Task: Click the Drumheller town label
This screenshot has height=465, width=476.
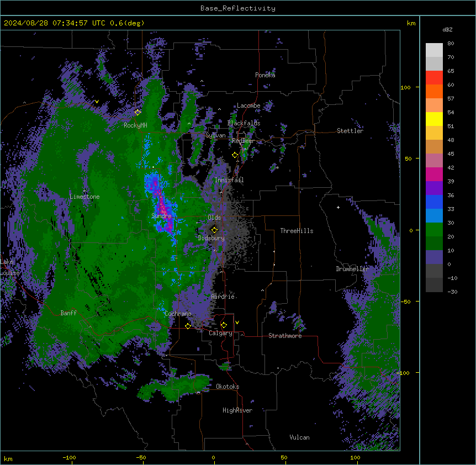Action: (x=352, y=269)
